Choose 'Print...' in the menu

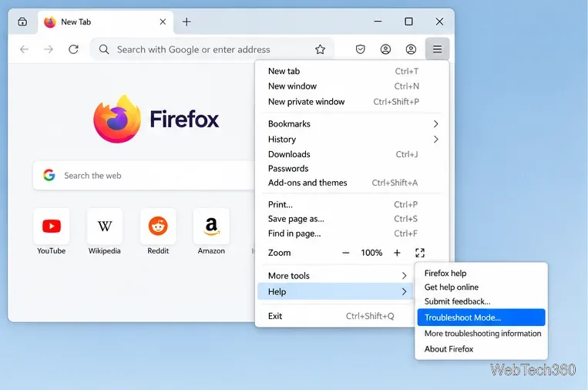pyautogui.click(x=351, y=204)
